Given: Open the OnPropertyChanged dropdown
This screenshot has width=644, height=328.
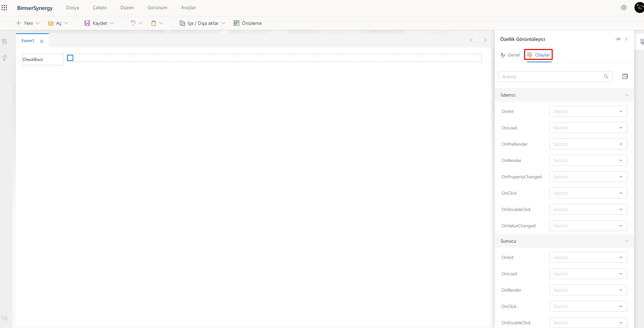Looking at the screenshot, I should (x=588, y=177).
